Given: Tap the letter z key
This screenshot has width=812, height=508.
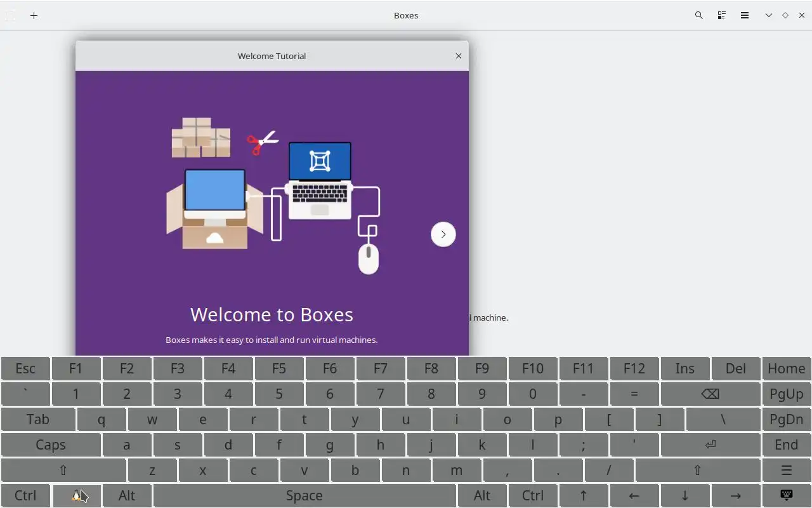Looking at the screenshot, I should [x=152, y=470].
